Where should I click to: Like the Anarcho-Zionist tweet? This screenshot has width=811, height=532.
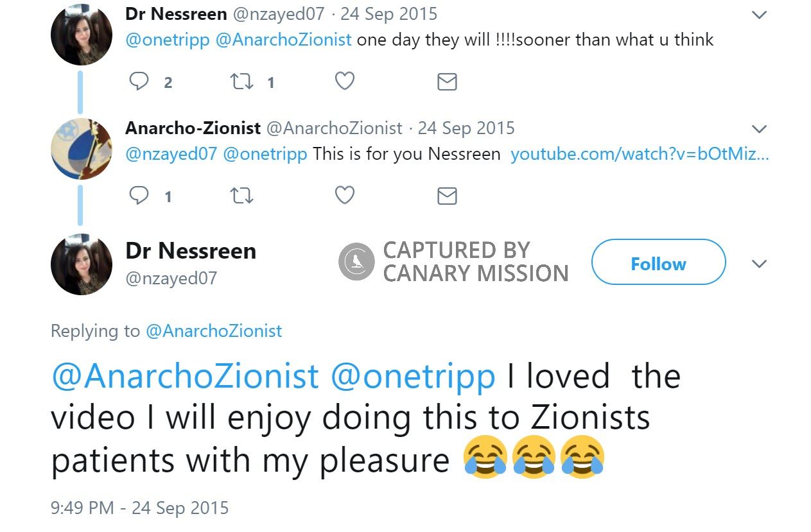coord(345,195)
